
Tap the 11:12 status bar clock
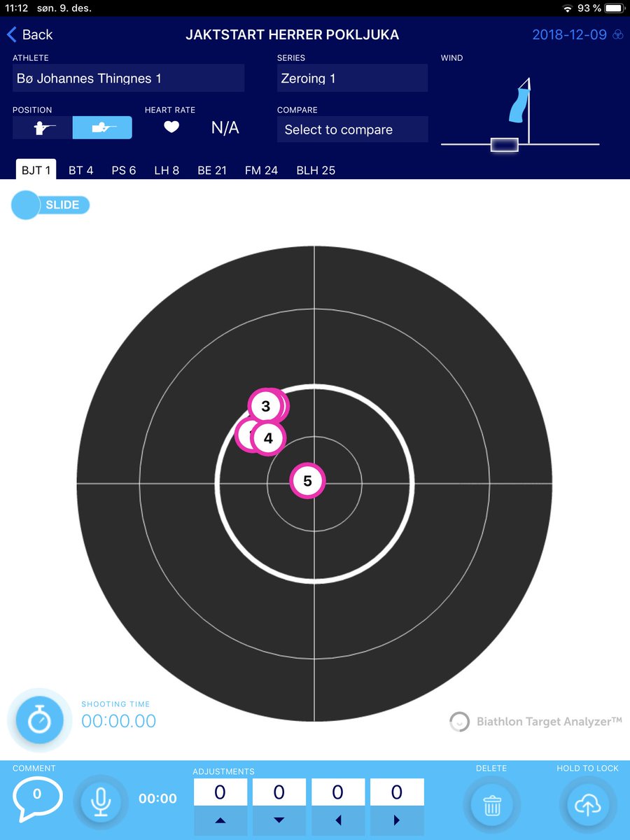click(x=16, y=8)
